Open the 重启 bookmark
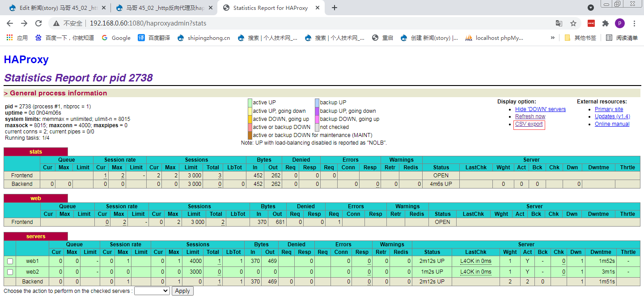The height and width of the screenshot is (296, 644). click(383, 38)
